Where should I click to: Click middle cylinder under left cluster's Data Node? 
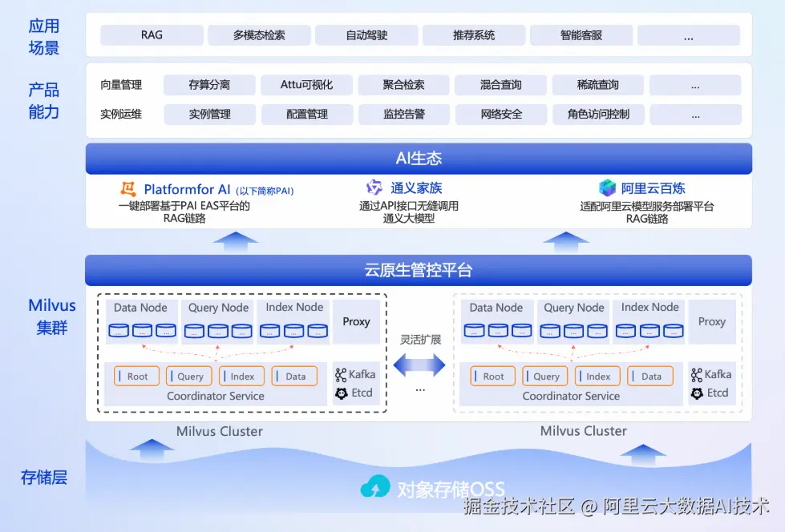coord(142,330)
